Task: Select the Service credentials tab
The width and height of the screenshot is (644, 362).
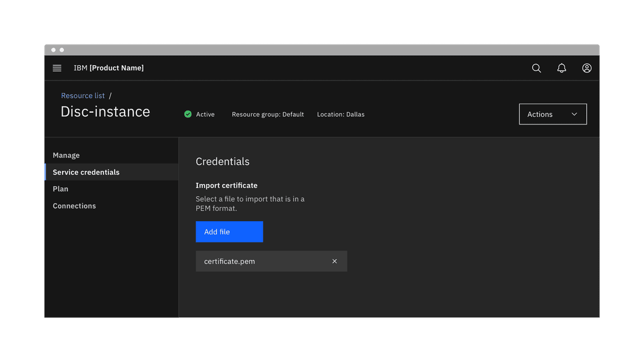Action: [x=86, y=172]
